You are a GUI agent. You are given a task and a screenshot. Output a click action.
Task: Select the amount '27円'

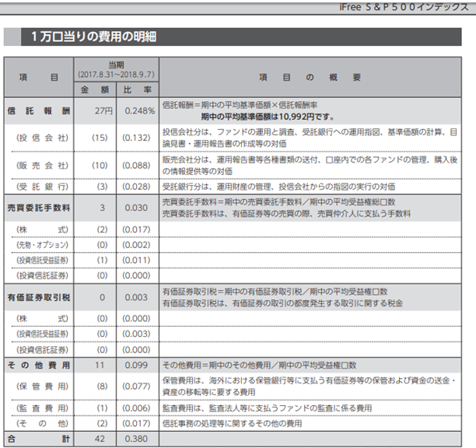(103, 110)
